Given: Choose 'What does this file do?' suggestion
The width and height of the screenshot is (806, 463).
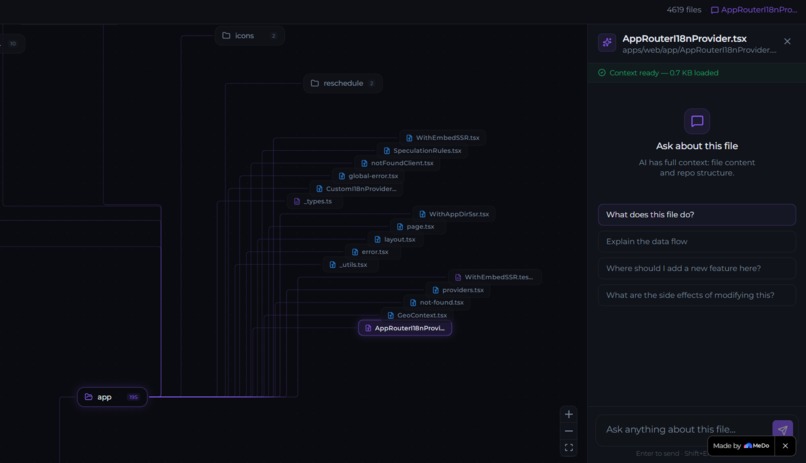Looking at the screenshot, I should click(x=697, y=215).
